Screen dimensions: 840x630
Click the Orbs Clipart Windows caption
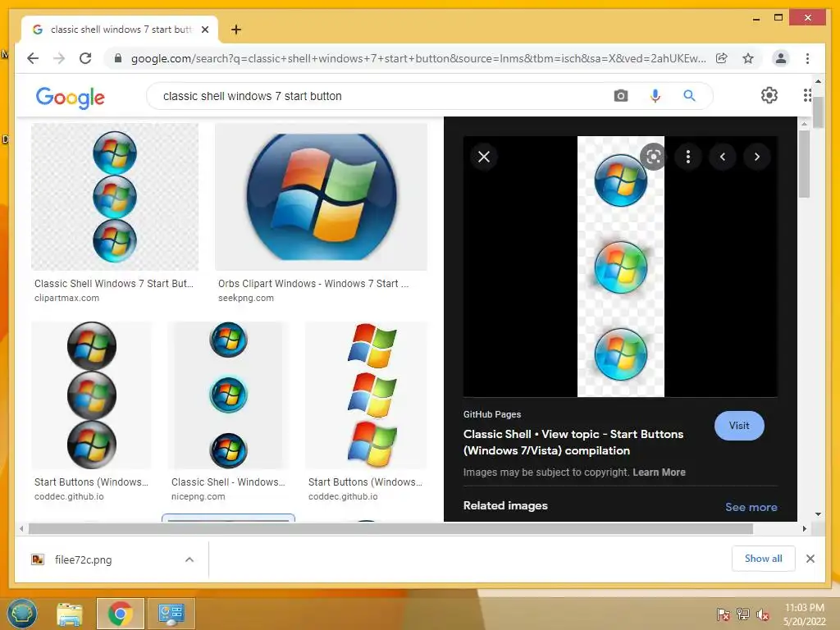pyautogui.click(x=313, y=283)
